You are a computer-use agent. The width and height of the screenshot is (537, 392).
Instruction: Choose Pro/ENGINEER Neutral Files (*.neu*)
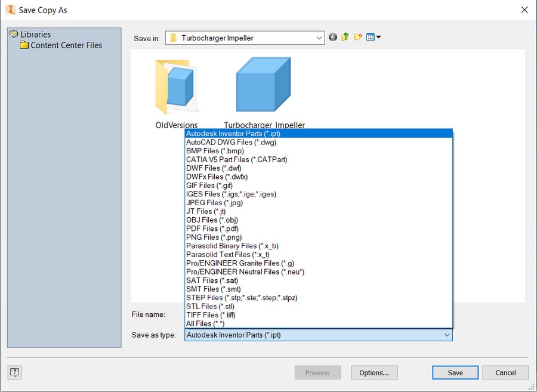(319, 272)
